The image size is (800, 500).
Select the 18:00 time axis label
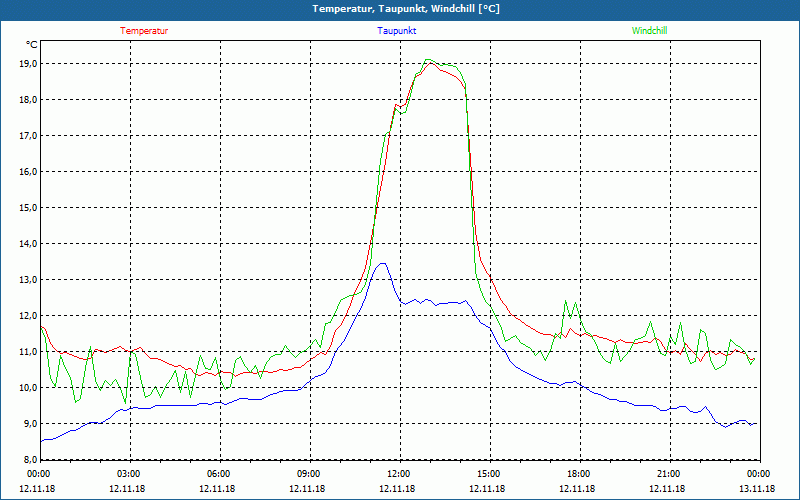coord(577,474)
